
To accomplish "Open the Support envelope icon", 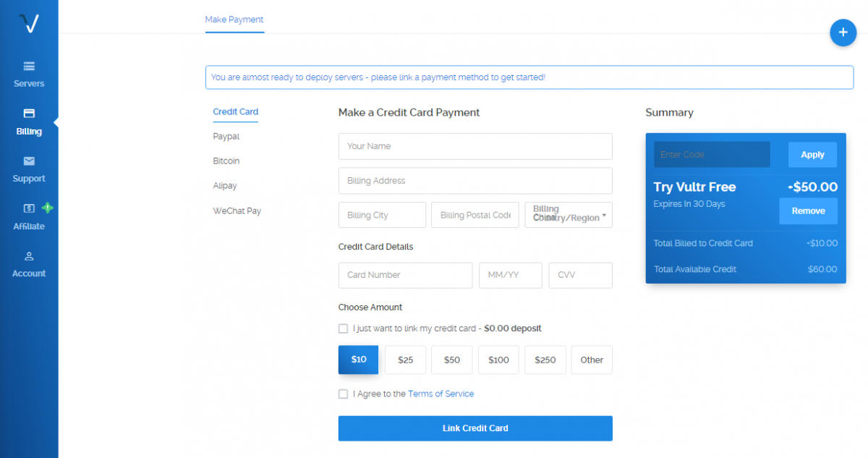I will click(29, 161).
